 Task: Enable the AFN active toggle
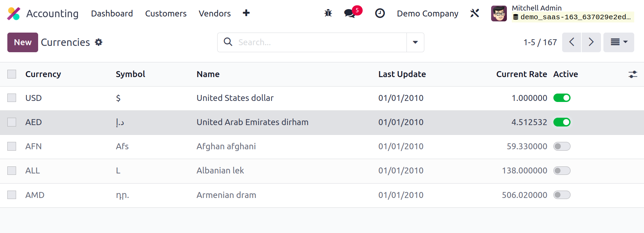[x=562, y=146]
